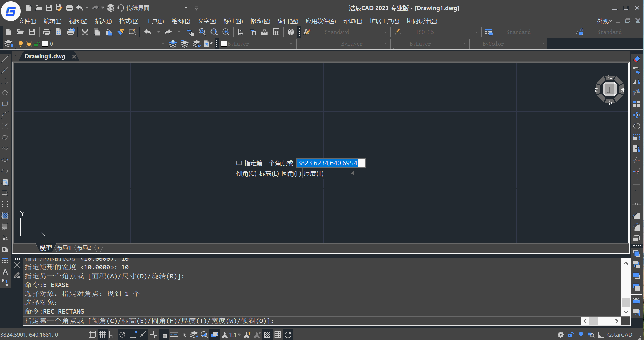Toggle Object Snap in the status bar
Viewport: 644px width, 340px height.
133,335
